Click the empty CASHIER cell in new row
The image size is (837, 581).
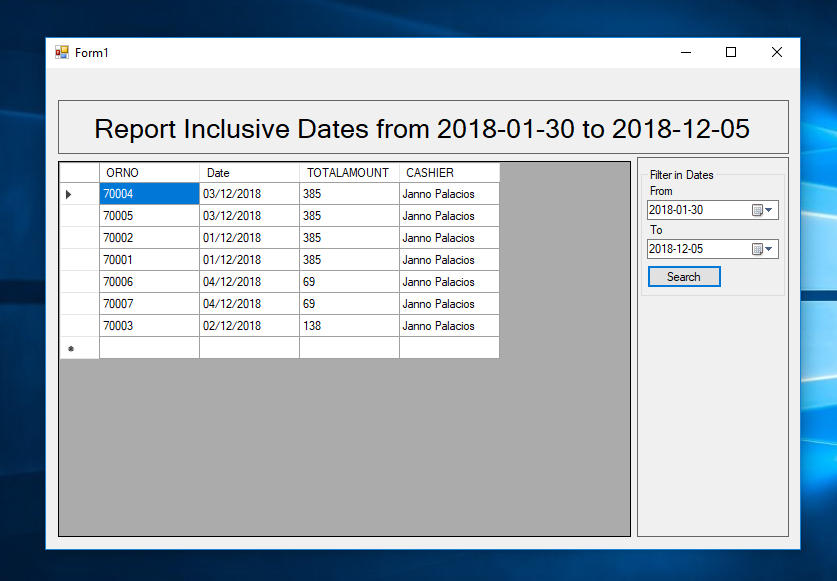pyautogui.click(x=449, y=348)
